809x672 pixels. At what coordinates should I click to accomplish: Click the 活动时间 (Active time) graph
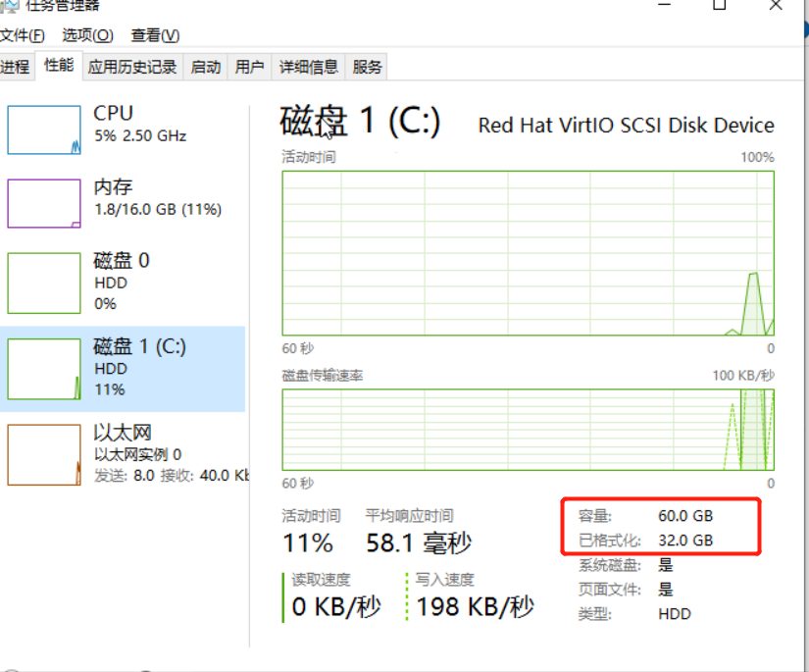coord(530,253)
